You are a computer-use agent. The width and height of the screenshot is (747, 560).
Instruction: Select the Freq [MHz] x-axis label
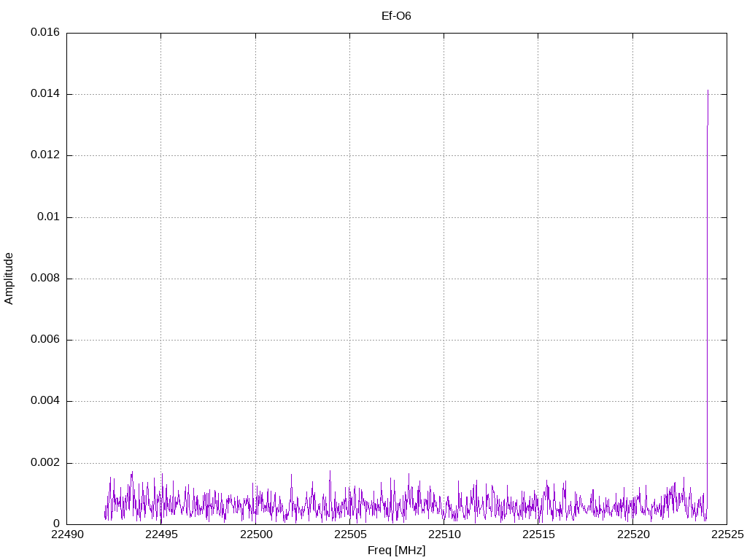396,551
